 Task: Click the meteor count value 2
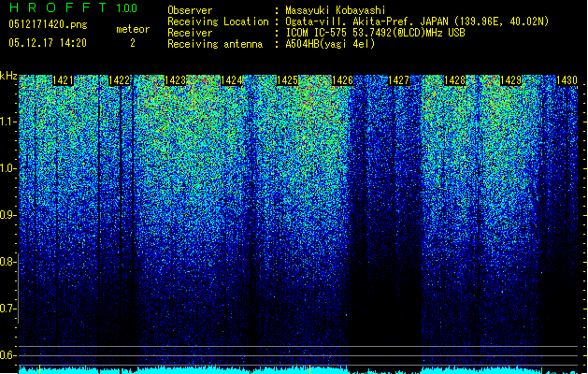click(x=133, y=43)
